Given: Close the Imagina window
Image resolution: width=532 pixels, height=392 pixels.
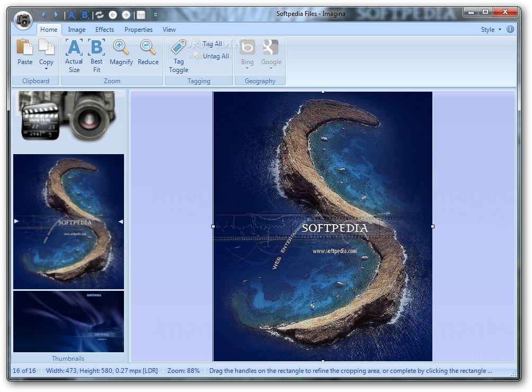Looking at the screenshot, I should [505, 12].
